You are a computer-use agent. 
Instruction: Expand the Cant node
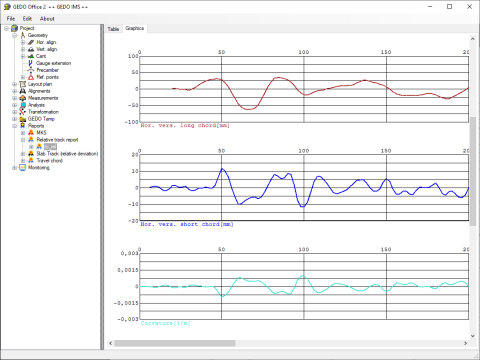click(x=23, y=56)
